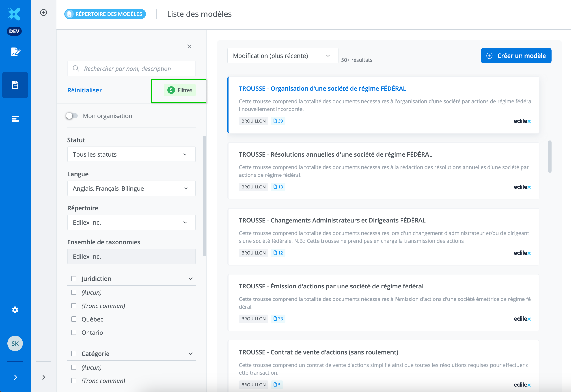Image resolution: width=571 pixels, height=392 pixels.
Task: Tick the Catégorie group checkbox
Action: (74, 353)
